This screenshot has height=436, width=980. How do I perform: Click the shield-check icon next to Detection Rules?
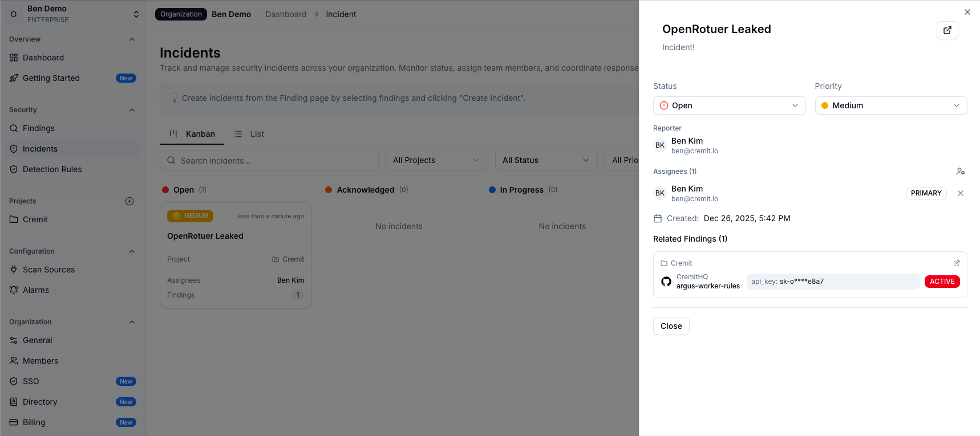click(x=14, y=169)
